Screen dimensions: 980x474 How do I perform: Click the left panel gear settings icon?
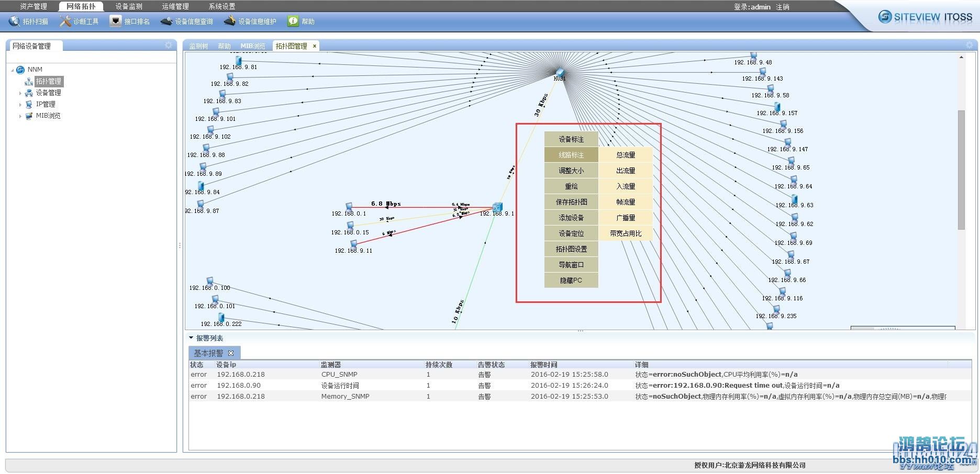(x=168, y=46)
